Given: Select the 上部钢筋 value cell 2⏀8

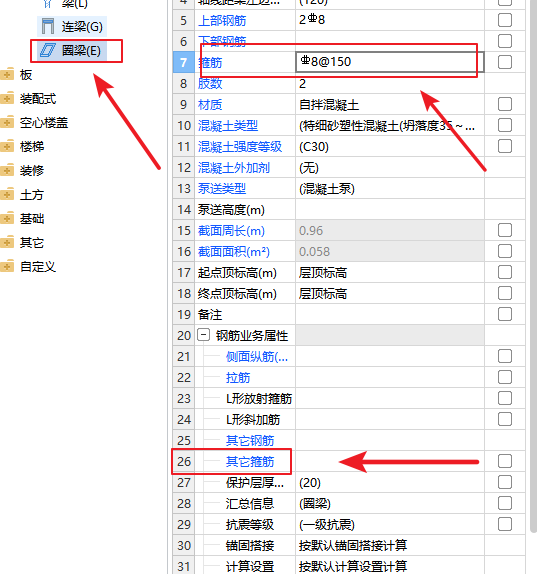Looking at the screenshot, I should 389,20.
